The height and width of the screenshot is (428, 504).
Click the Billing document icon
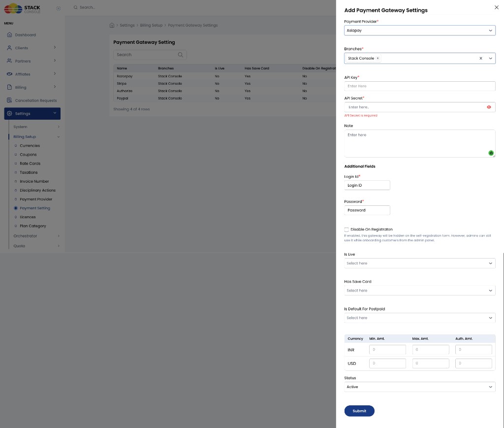tap(10, 87)
